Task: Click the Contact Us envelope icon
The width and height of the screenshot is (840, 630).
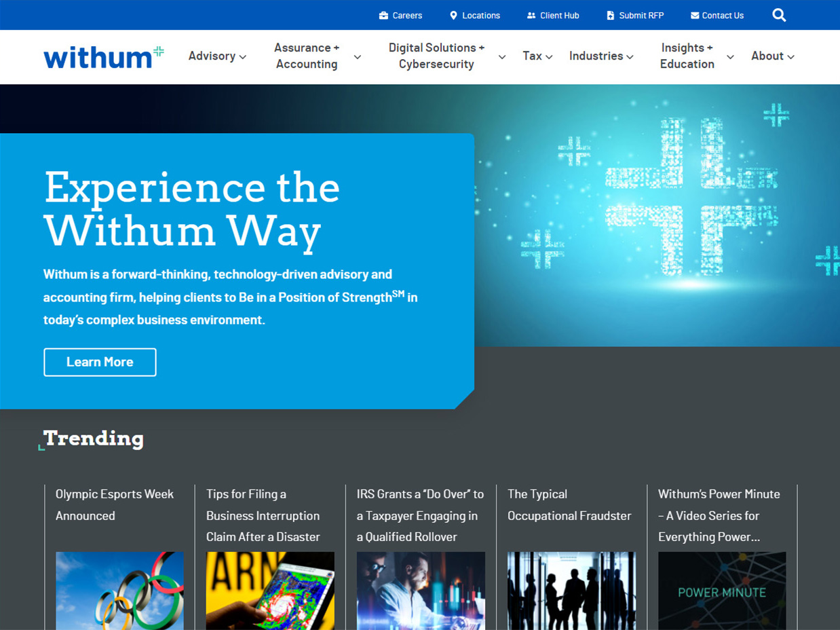Action: pyautogui.click(x=695, y=16)
